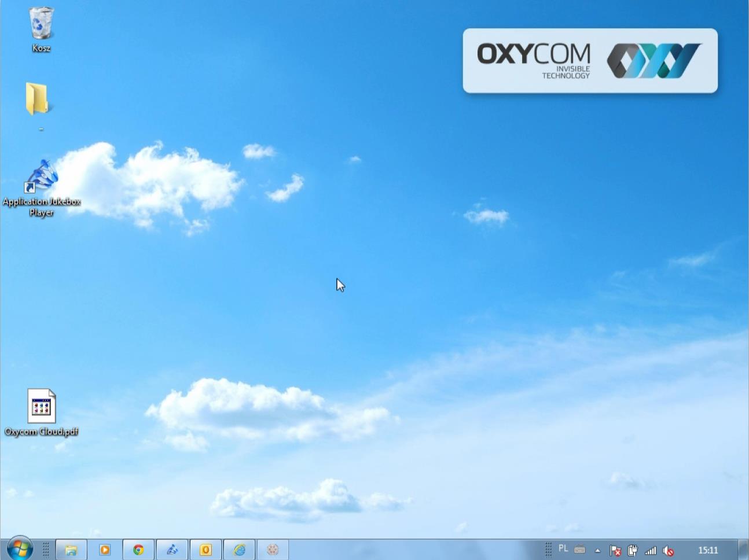749x560 pixels.
Task: Show hidden tray icons arrow
Action: (598, 550)
